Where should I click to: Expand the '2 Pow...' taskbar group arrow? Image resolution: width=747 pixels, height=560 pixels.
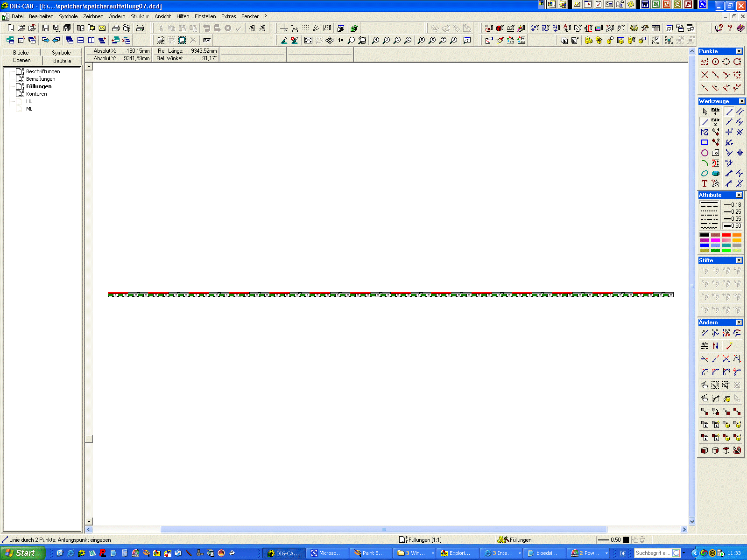tap(606, 553)
